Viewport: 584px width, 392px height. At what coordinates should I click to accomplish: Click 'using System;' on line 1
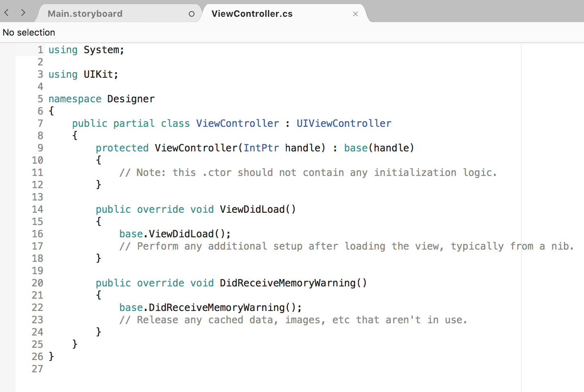click(x=86, y=50)
